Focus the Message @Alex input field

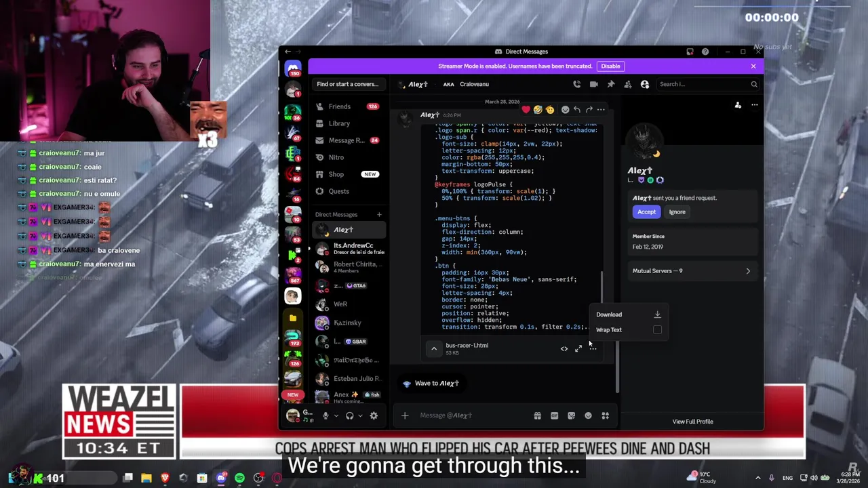pos(475,415)
